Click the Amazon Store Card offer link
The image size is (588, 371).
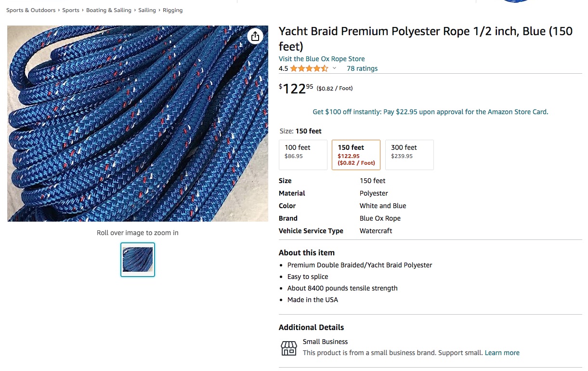pos(431,112)
